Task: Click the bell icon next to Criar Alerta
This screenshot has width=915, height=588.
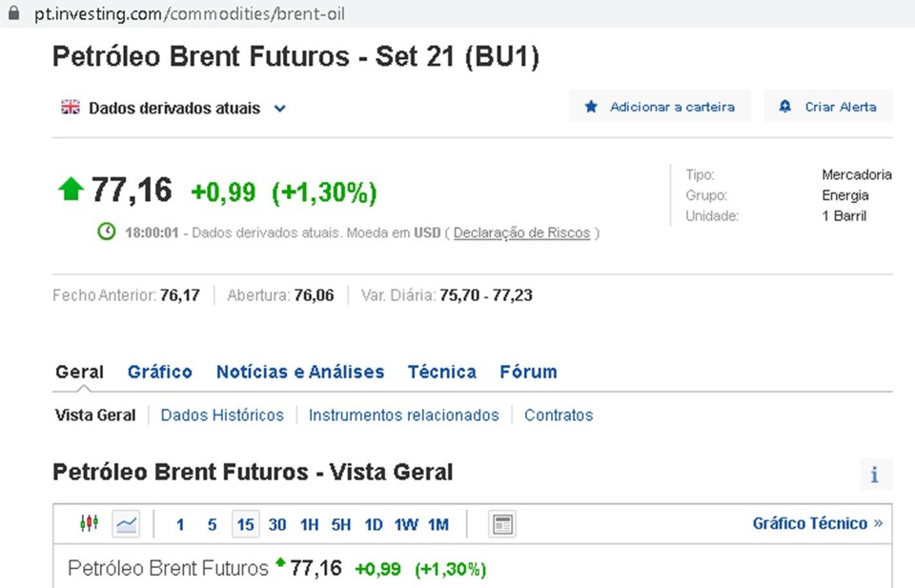Action: pos(783,106)
